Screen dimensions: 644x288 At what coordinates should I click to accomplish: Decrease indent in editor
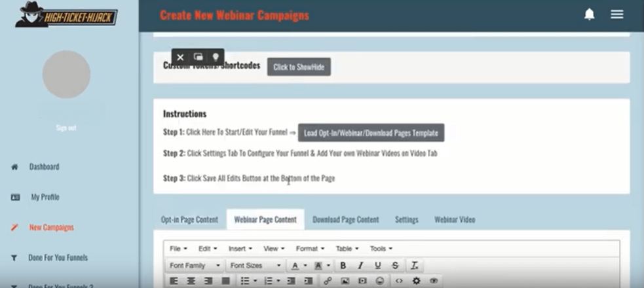coord(291,281)
